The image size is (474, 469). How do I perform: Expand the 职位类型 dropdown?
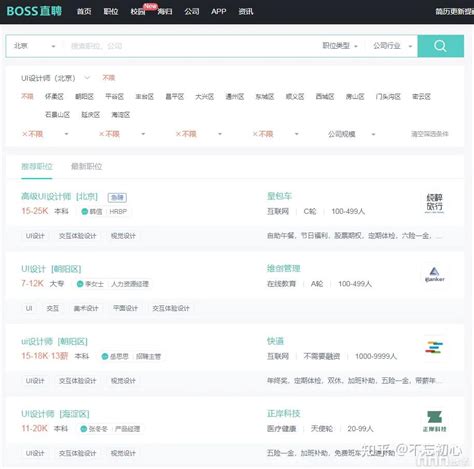(340, 46)
